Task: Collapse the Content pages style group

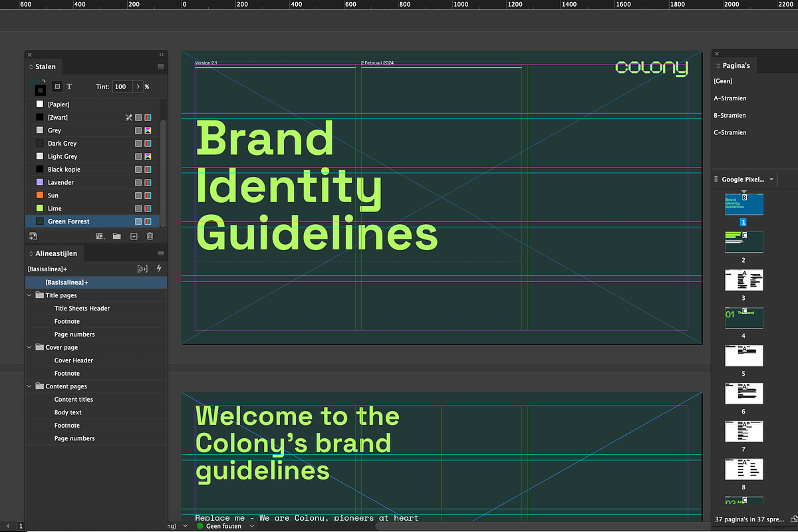Action: tap(30, 386)
